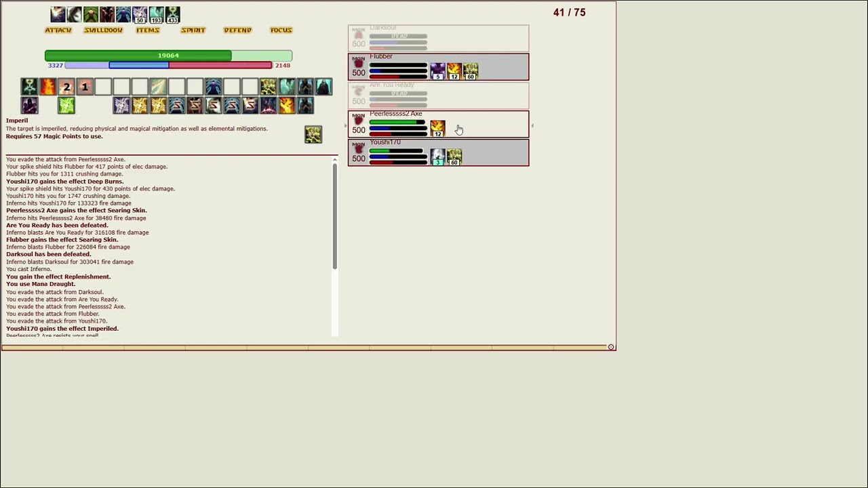Click log line 'You use Mana Draught.'
This screenshot has width=868, height=488.
(41, 284)
